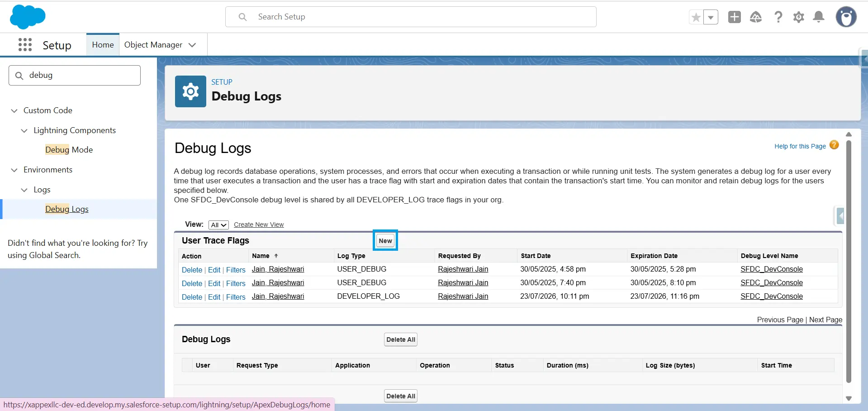Viewport: 868px width, 411px height.
Task: Open Filters for the 4:58 pm trace flag
Action: tap(236, 270)
